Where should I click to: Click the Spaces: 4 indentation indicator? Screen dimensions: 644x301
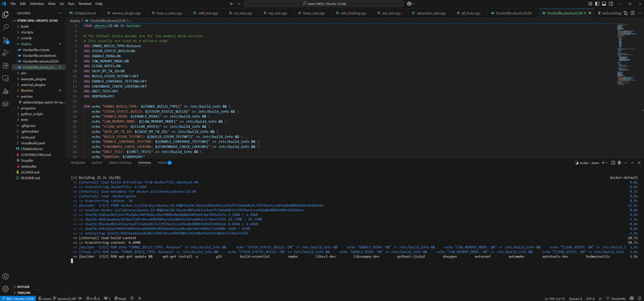(576, 299)
